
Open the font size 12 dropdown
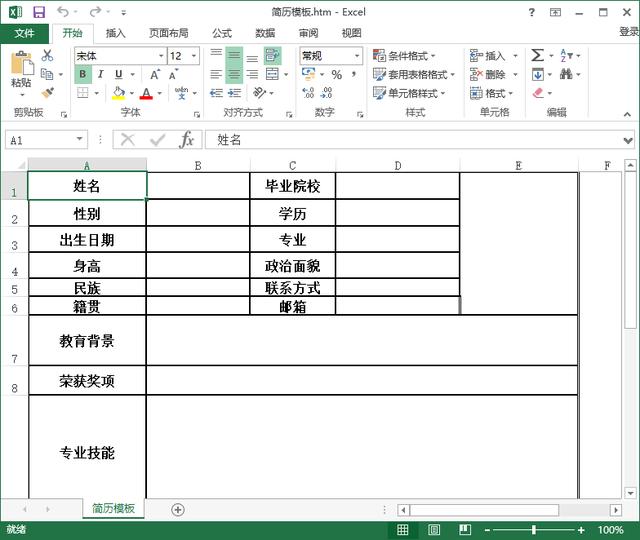[x=194, y=56]
